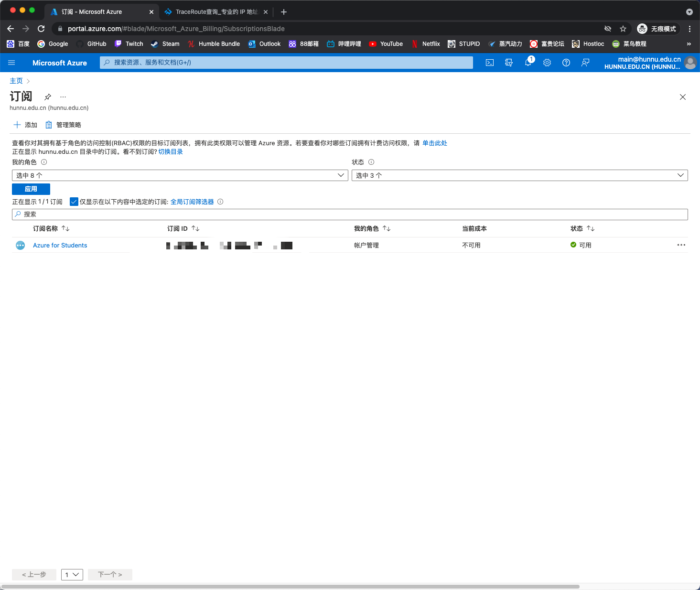700x590 pixels.
Task: Open Azure Cloud Shell icon
Action: 490,63
